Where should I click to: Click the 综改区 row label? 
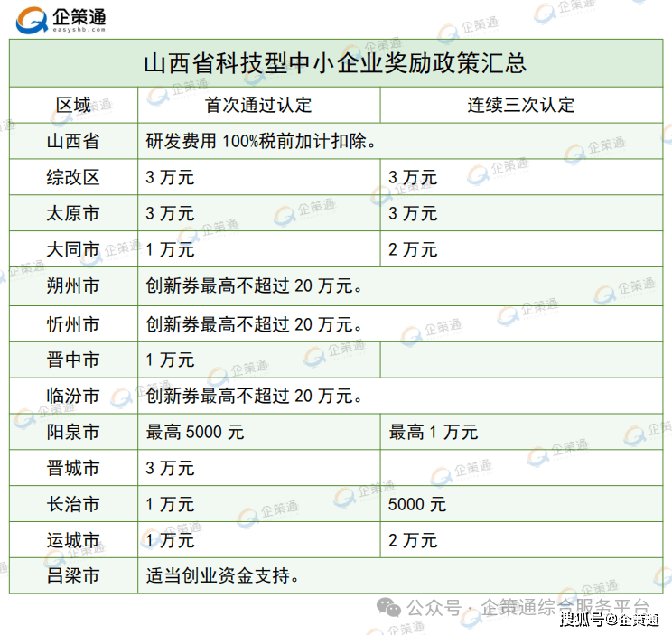coord(73,178)
